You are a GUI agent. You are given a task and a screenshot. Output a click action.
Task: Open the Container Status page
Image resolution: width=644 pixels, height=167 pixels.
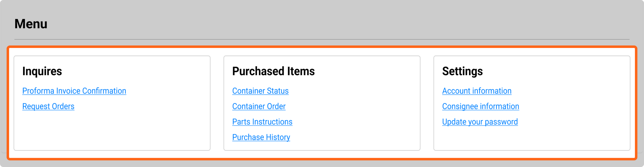(260, 91)
